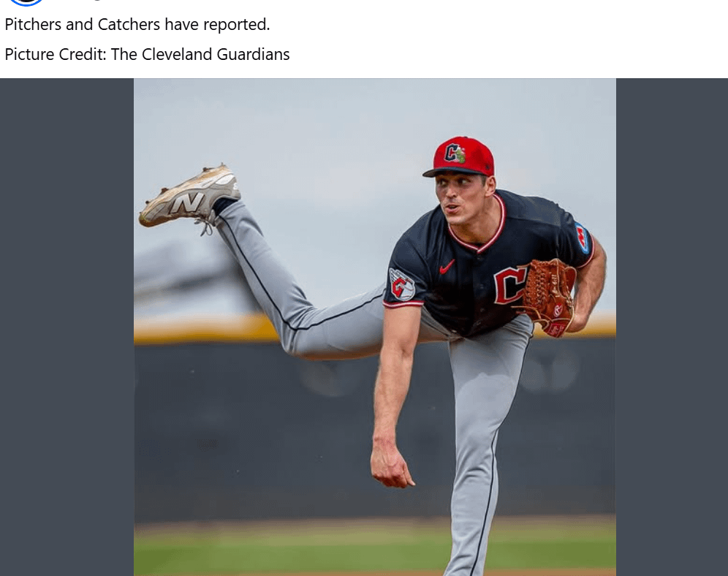Open the poster's profile avatar
The height and width of the screenshot is (576, 728).
click(26, 2)
